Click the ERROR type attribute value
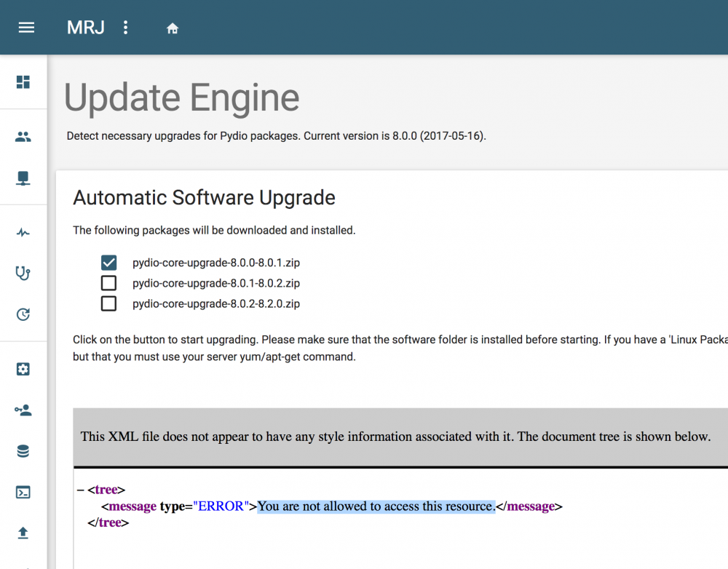The width and height of the screenshot is (728, 569). (x=221, y=506)
